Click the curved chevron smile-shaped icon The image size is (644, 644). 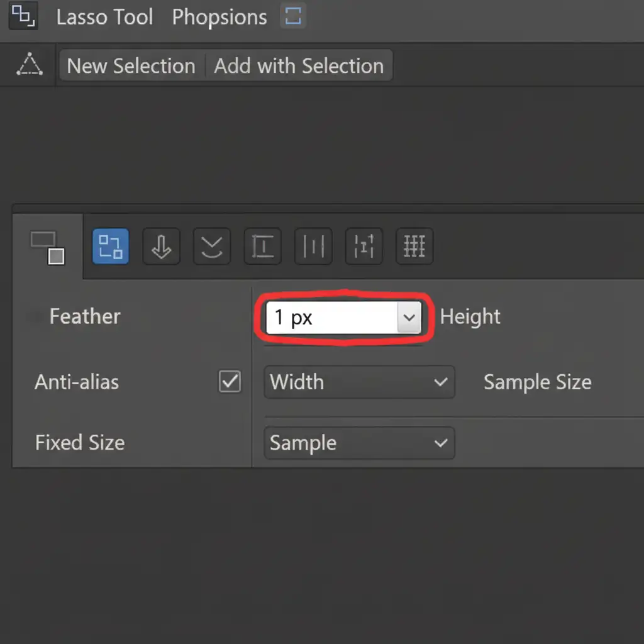(x=211, y=245)
